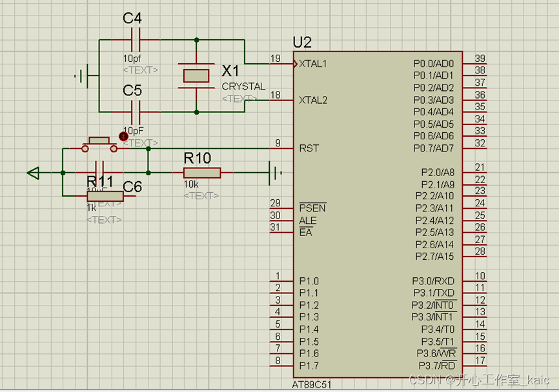Select the reset push button symbol

coord(99,145)
